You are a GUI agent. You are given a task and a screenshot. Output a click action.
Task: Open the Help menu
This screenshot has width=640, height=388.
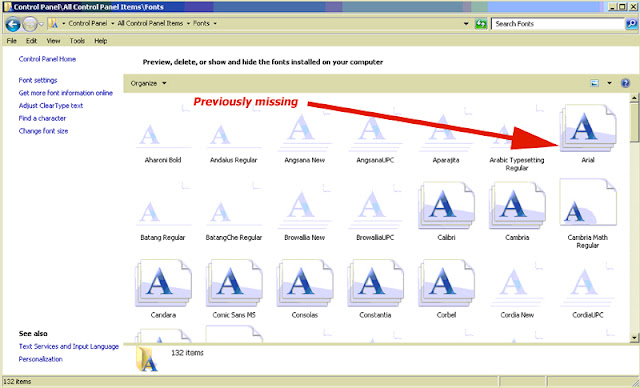(x=100, y=41)
